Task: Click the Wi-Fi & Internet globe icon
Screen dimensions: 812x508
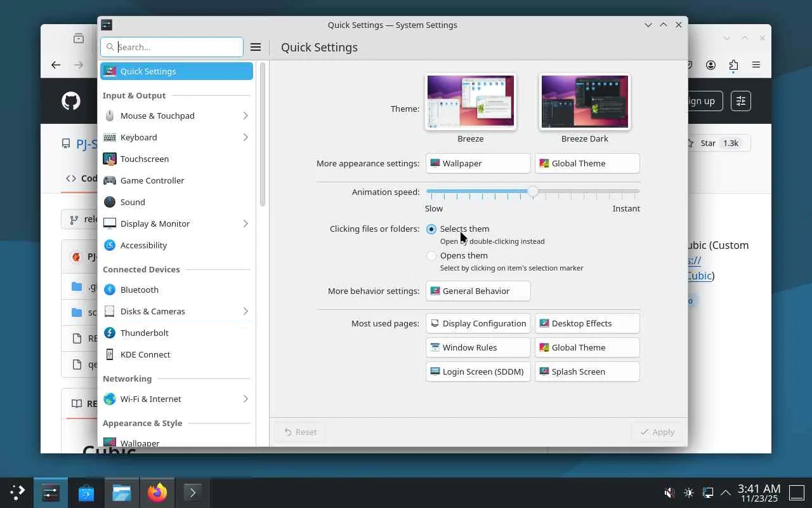Action: (x=110, y=399)
